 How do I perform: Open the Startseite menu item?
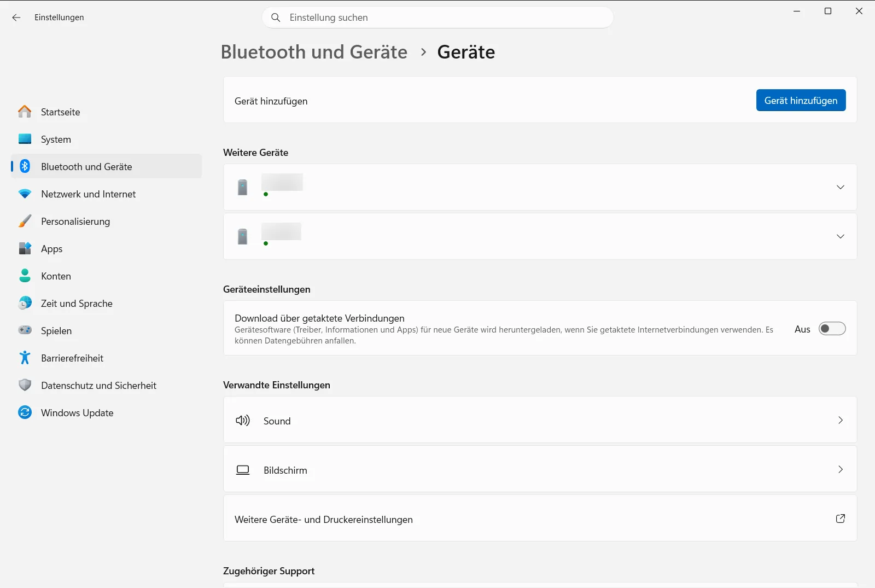pyautogui.click(x=106, y=112)
